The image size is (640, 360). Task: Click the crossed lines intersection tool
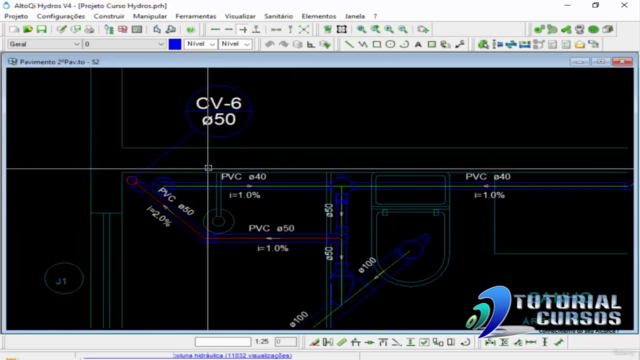point(304,29)
